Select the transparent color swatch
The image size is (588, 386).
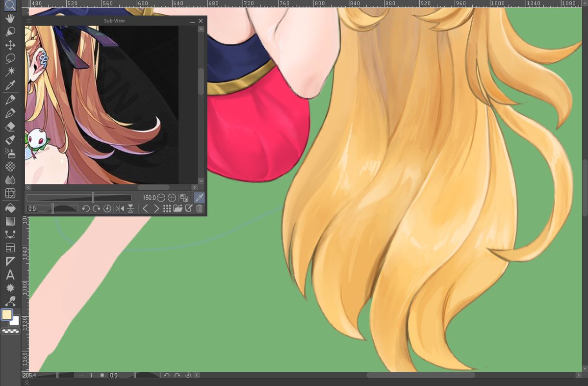tap(10, 331)
